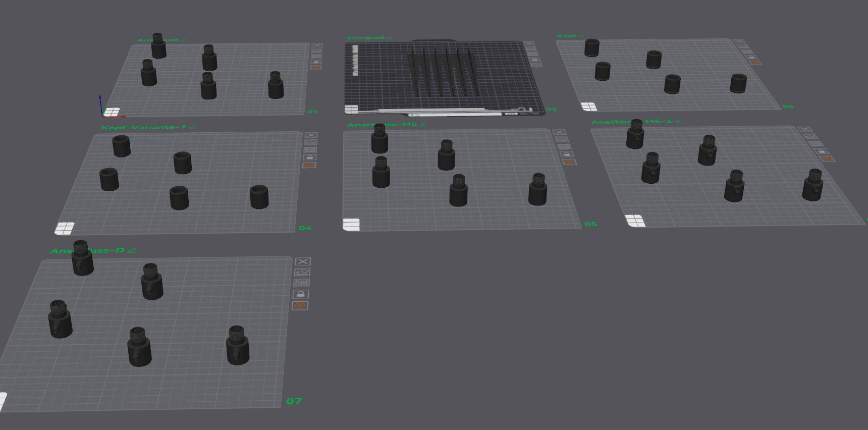Toggle the lock on Anschluss-M5-2 plate
The height and width of the screenshot is (430, 868).
821,151
